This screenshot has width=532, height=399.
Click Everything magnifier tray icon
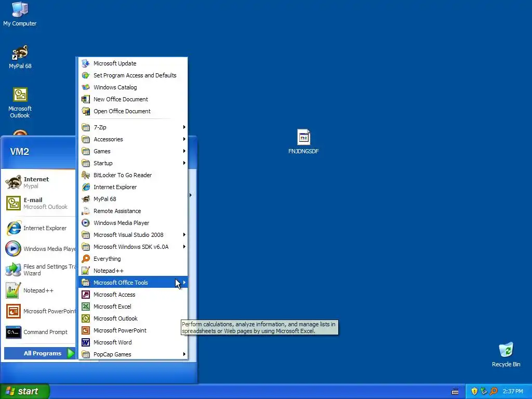point(494,391)
